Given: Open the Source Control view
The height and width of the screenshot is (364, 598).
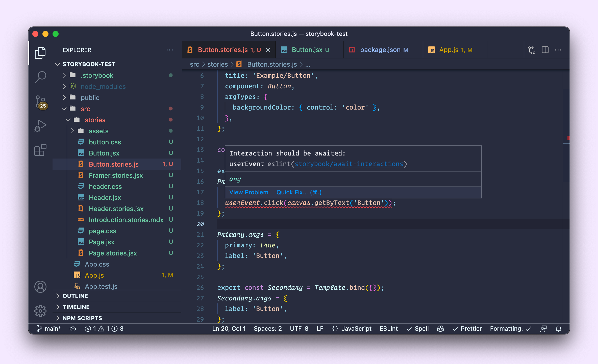Looking at the screenshot, I should 40,102.
